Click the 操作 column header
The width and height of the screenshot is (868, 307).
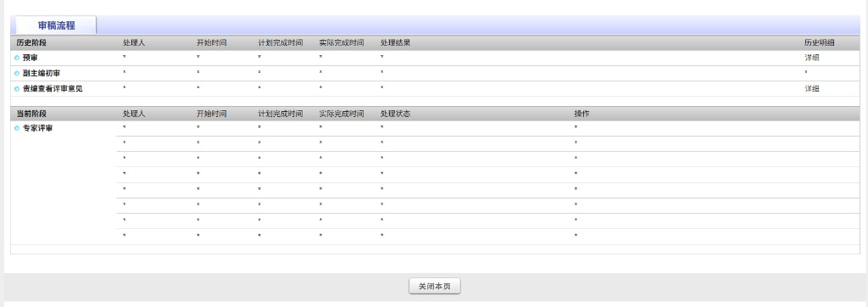point(581,114)
